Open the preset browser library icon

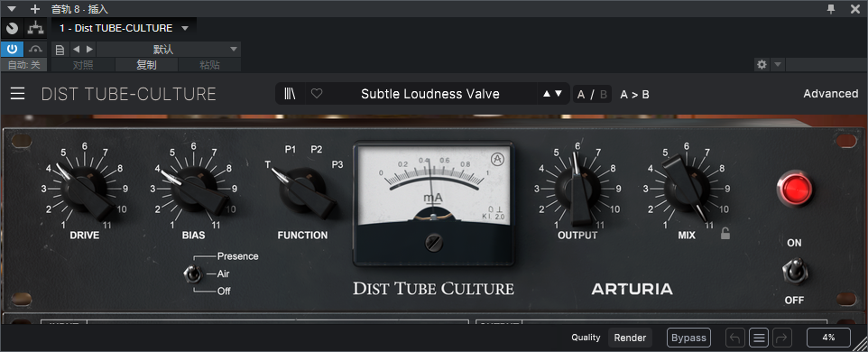coord(290,94)
